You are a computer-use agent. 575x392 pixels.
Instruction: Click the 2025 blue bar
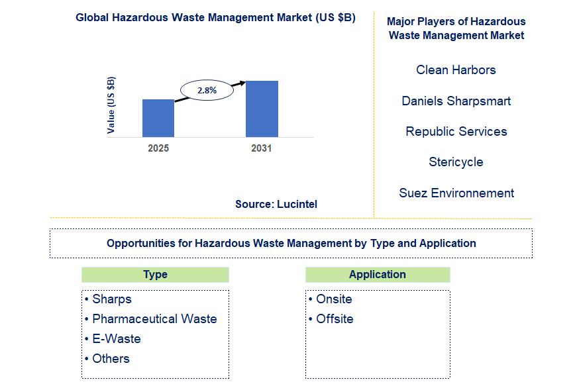coord(158,118)
